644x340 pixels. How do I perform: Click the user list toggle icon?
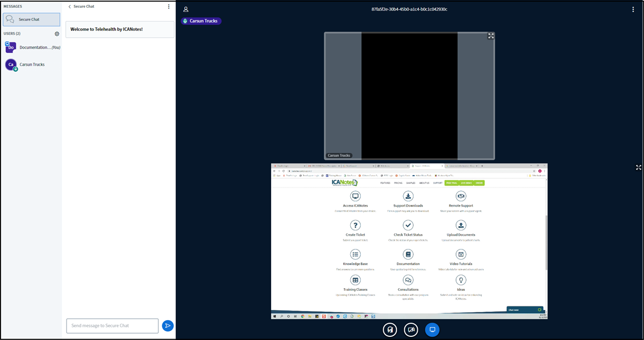coord(186,9)
